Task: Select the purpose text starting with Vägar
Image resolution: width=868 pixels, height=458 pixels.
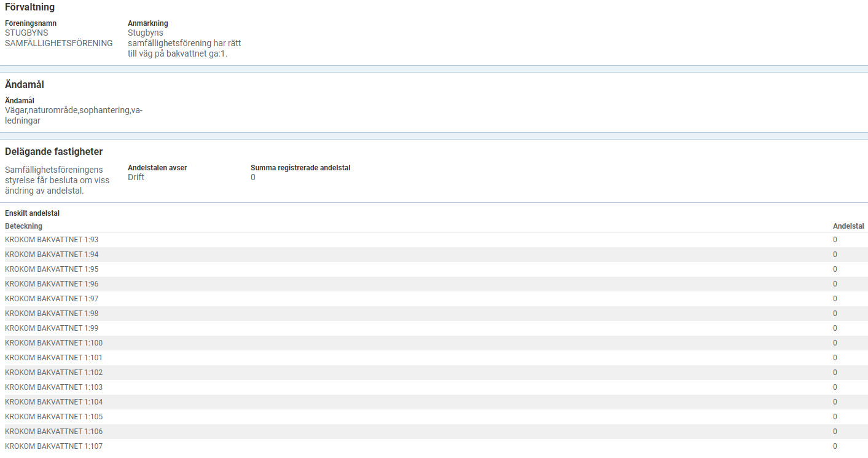Action: pos(73,116)
